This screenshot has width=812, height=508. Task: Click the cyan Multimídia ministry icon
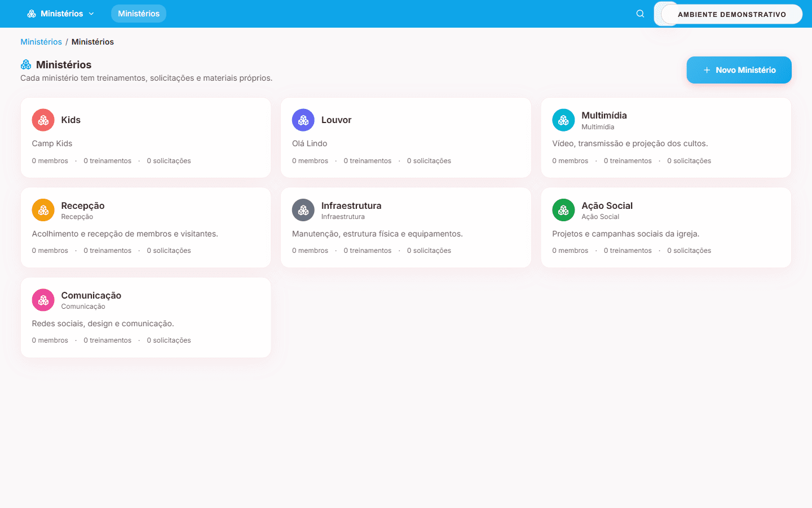[x=563, y=120]
